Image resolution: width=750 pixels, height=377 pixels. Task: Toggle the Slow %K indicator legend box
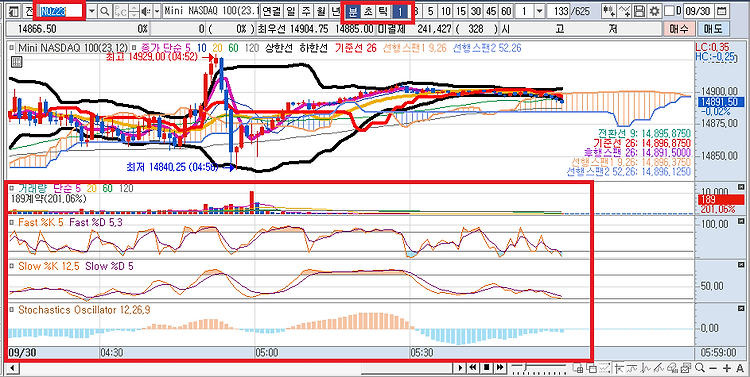point(11,265)
